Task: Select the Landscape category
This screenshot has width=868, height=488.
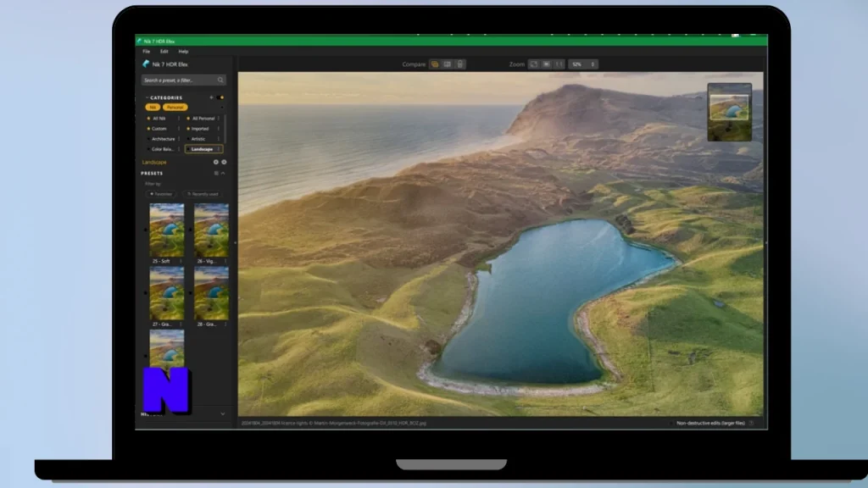Action: 202,149
